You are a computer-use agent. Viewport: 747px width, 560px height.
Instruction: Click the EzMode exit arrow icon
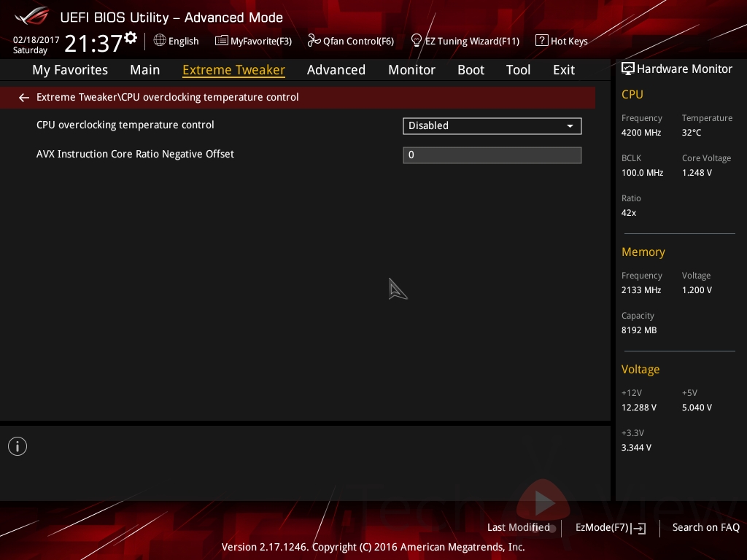(x=638, y=528)
